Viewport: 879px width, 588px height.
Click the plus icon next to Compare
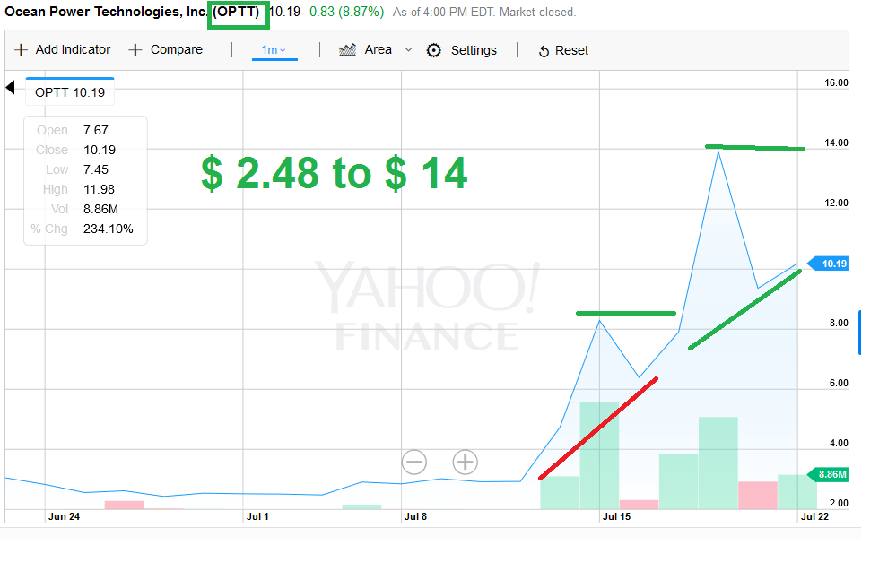[135, 50]
